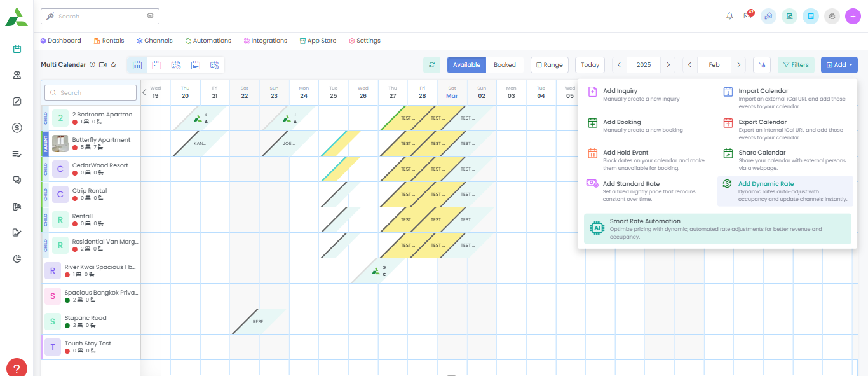Open the Rentals menu
Viewport: 868px width, 376px height.
(109, 41)
